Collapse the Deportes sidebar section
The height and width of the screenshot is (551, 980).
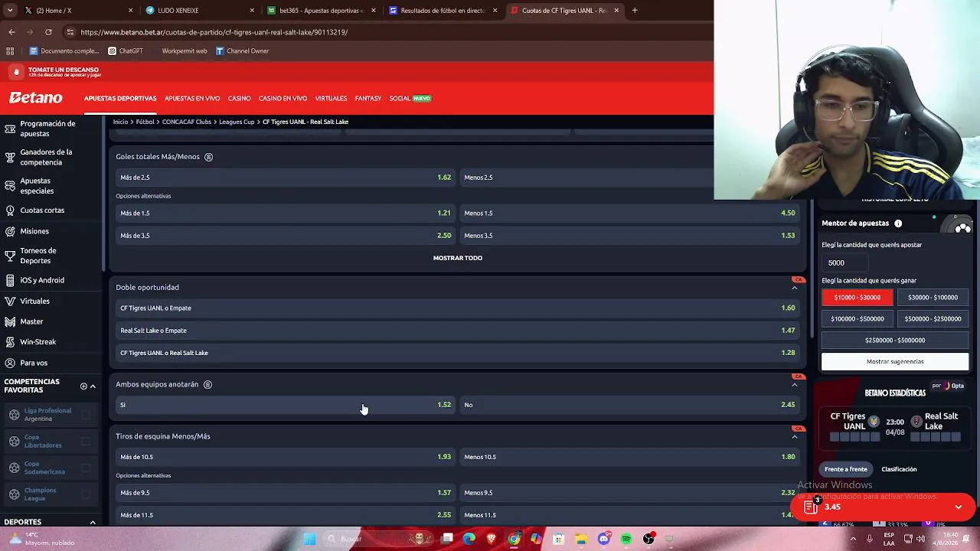pos(93,522)
